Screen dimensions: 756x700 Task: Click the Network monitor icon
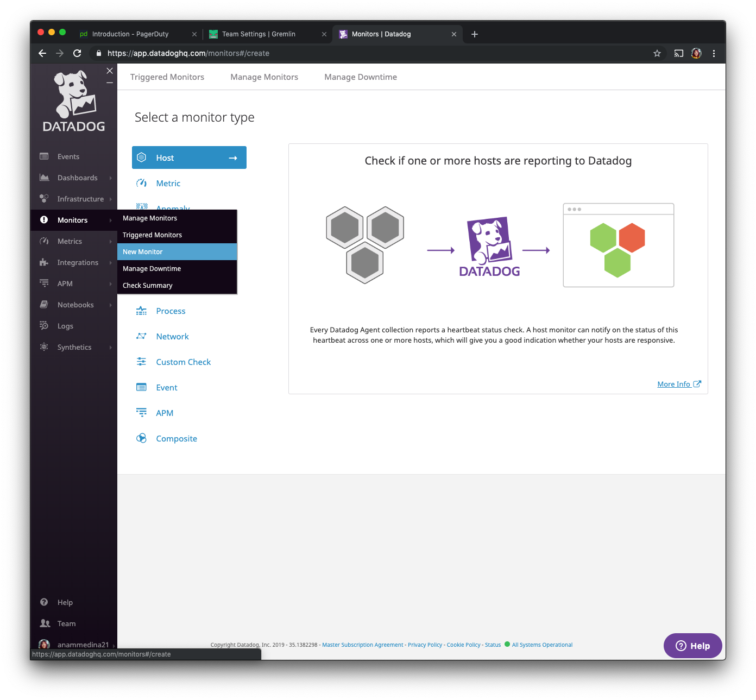pos(141,336)
